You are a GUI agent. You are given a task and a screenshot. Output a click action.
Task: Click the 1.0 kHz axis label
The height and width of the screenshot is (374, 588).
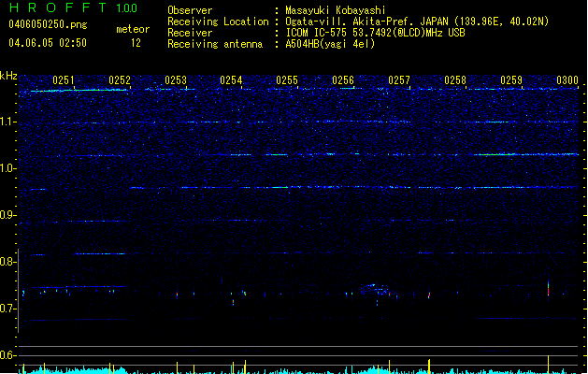[8, 168]
